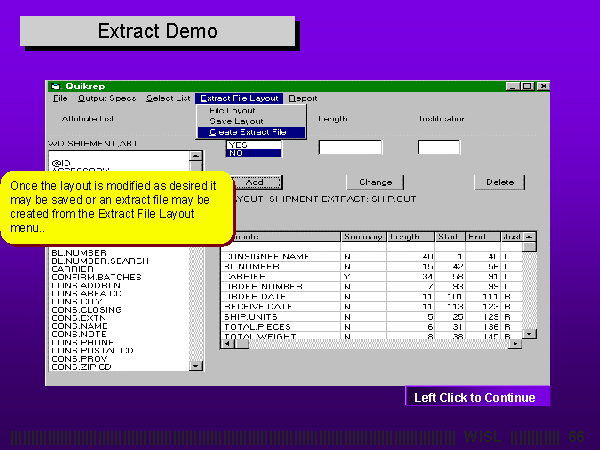
Task: Open the File menu
Action: (x=60, y=98)
